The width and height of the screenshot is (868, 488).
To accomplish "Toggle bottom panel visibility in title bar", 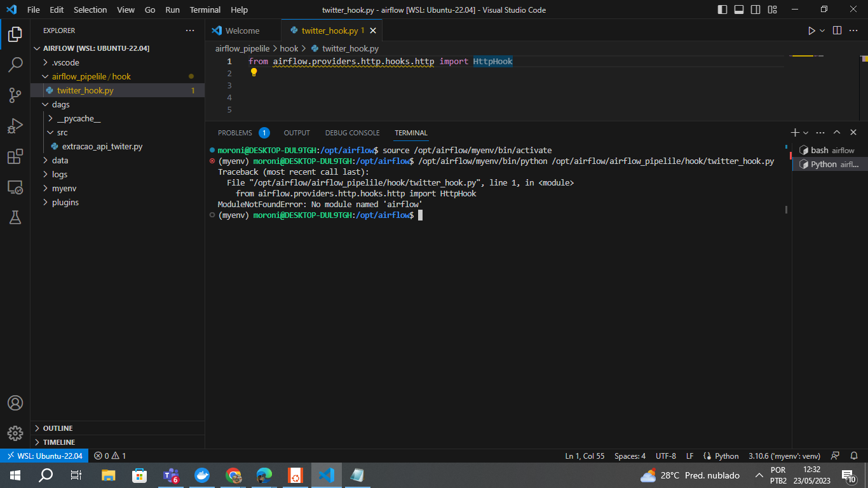I will click(739, 10).
